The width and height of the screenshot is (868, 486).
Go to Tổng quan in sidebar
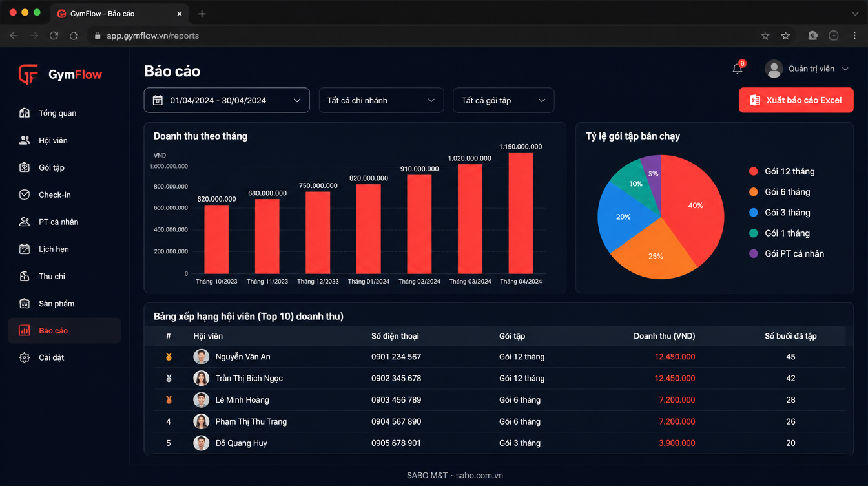pos(65,113)
